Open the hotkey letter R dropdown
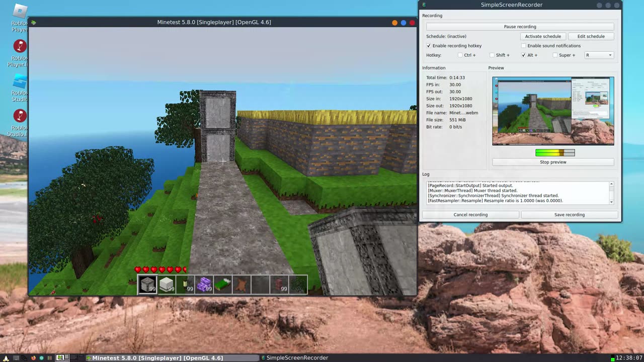Viewport: 644px width, 362px height. (599, 55)
